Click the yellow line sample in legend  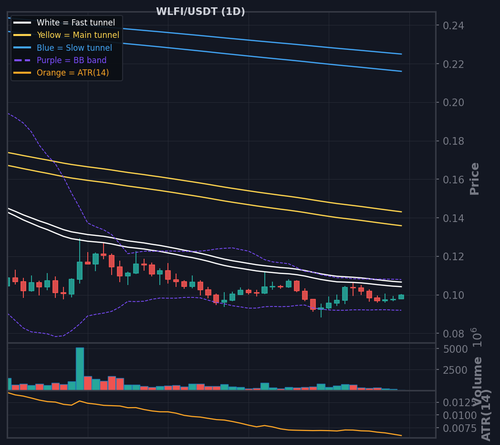coord(22,35)
